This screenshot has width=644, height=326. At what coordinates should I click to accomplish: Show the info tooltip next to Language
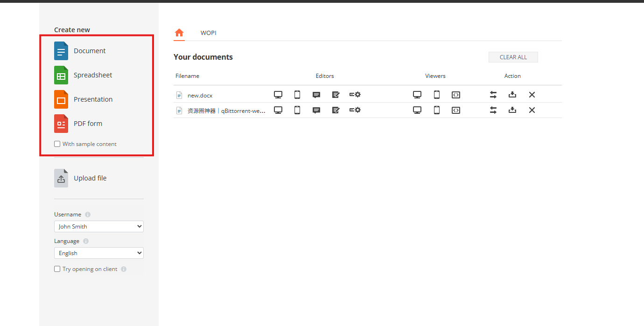tap(86, 241)
